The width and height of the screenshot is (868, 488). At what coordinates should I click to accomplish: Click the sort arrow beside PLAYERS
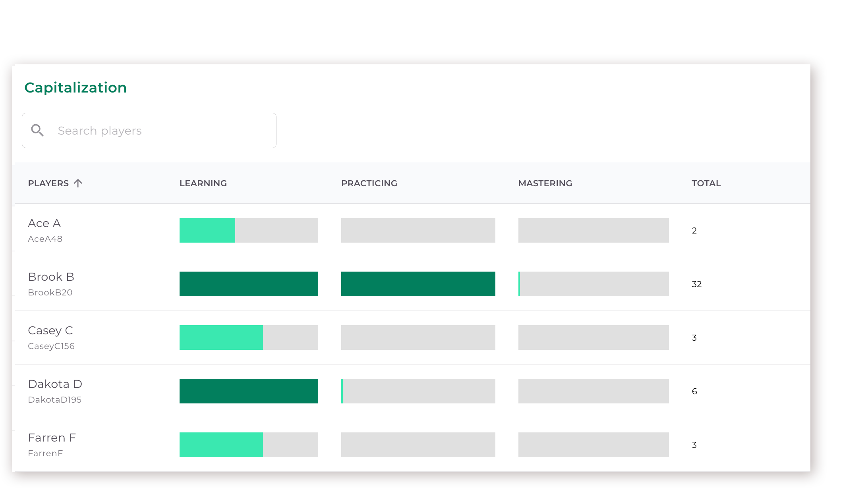tap(78, 183)
